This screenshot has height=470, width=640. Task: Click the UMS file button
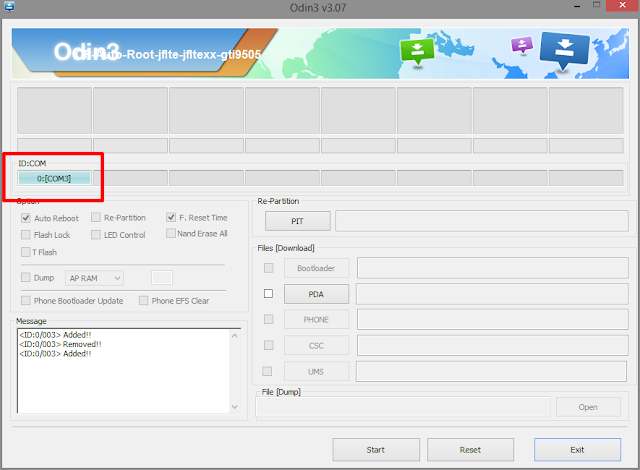coord(316,372)
